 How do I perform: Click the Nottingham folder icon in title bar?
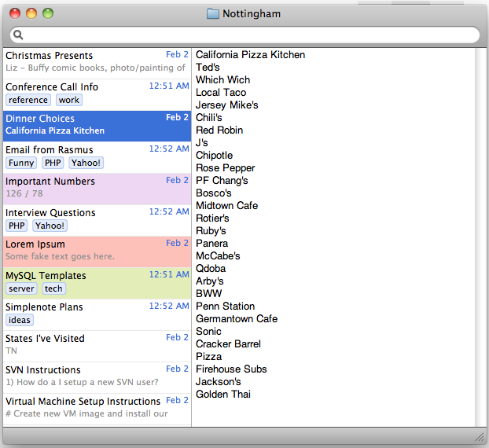(212, 13)
